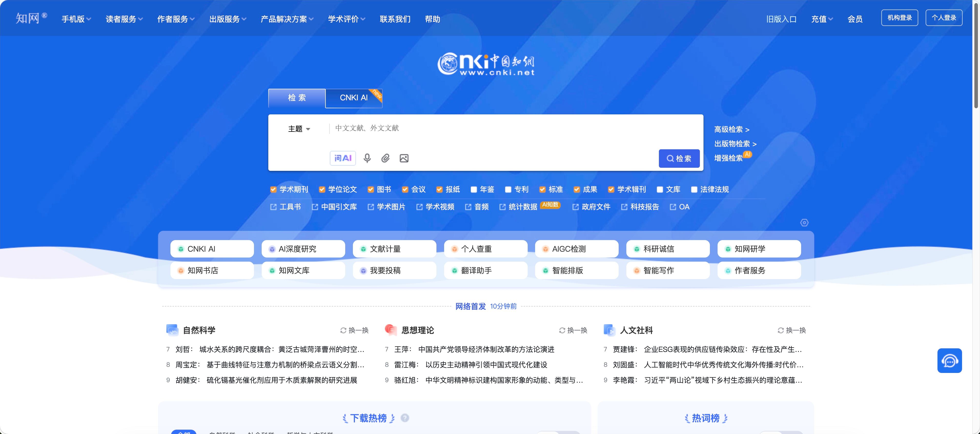This screenshot has width=980, height=434.
Task: Open 联系我们 in the top menu
Action: [x=395, y=19]
